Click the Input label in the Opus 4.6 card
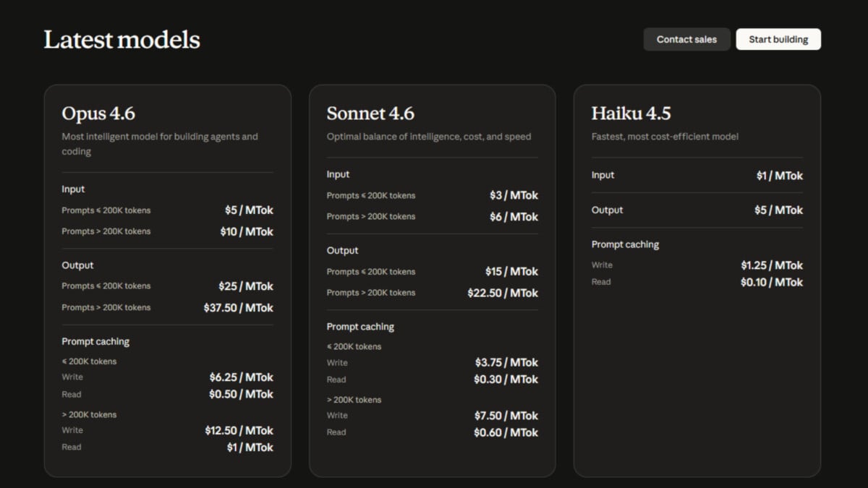The width and height of the screenshot is (868, 488). click(73, 189)
